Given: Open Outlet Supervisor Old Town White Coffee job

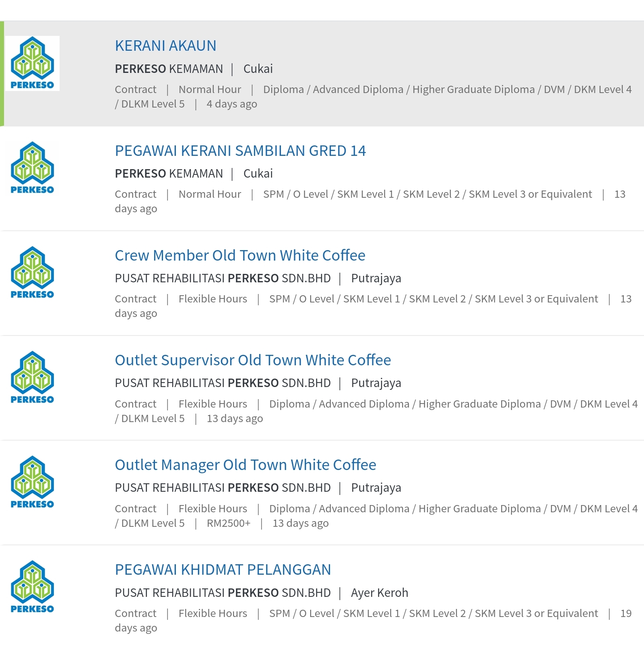Looking at the screenshot, I should click(253, 360).
